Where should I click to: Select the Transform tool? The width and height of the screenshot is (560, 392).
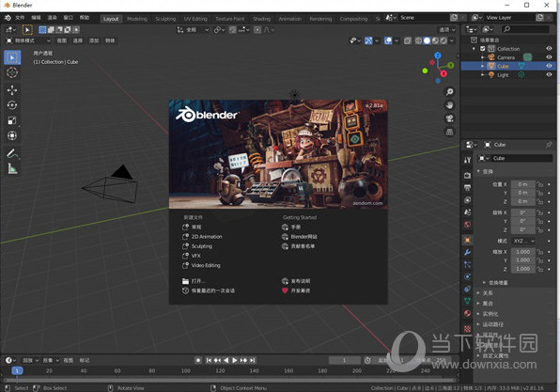point(12,135)
